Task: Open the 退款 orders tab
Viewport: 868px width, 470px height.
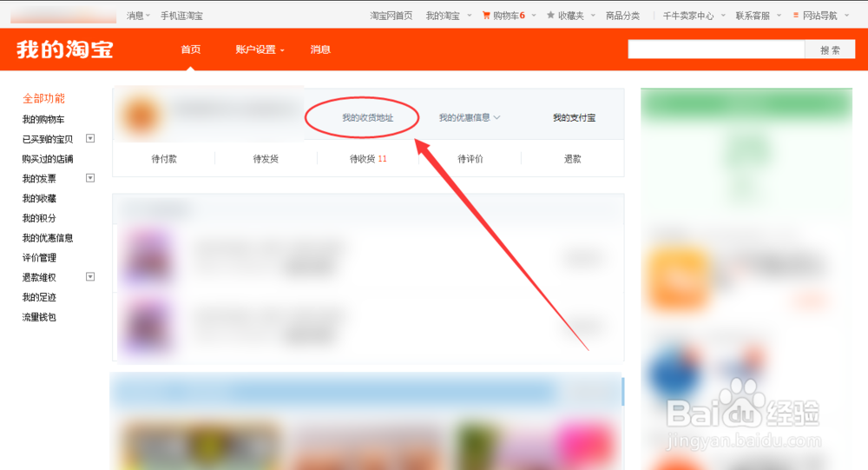Action: tap(573, 159)
